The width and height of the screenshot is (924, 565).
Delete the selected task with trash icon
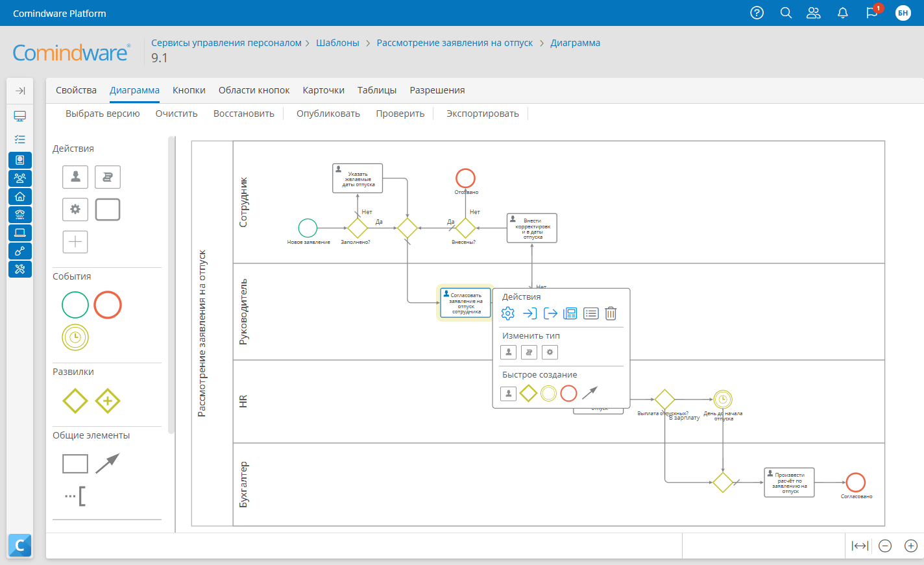611,314
